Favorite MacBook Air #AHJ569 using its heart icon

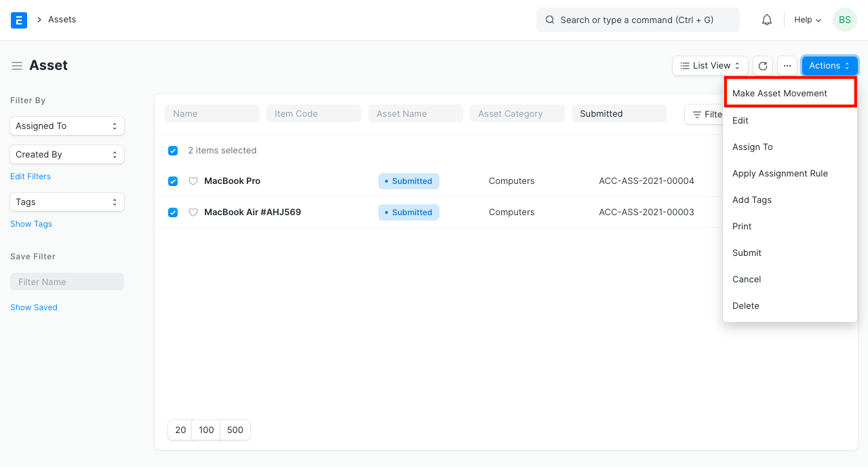tap(193, 212)
